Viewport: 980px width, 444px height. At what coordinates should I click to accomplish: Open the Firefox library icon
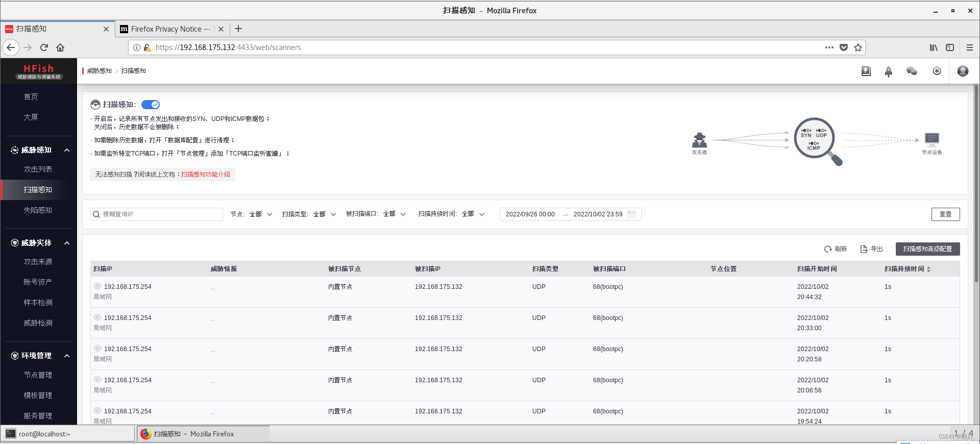pos(934,47)
